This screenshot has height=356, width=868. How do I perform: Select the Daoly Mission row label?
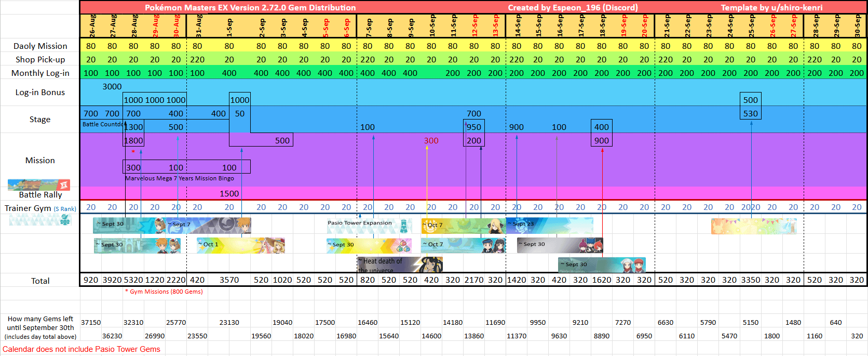click(x=40, y=46)
